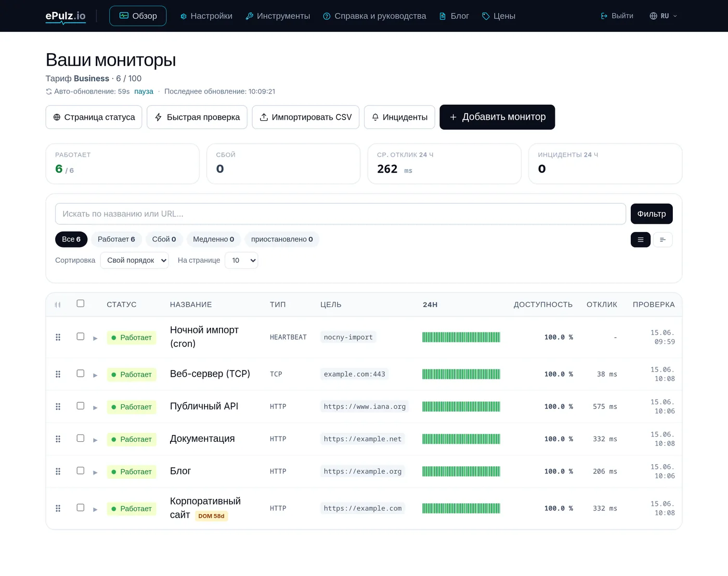Expand the Блог monitor row
Image resolution: width=728 pixels, height=576 pixels.
[95, 472]
